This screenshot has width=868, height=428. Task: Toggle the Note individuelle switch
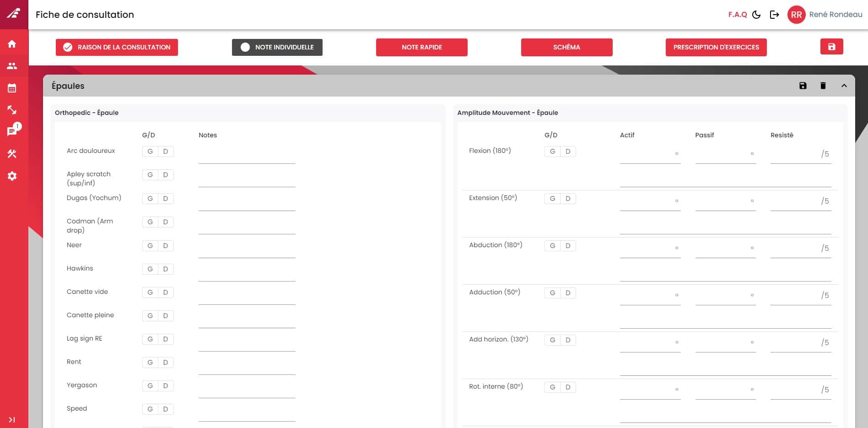pos(277,47)
